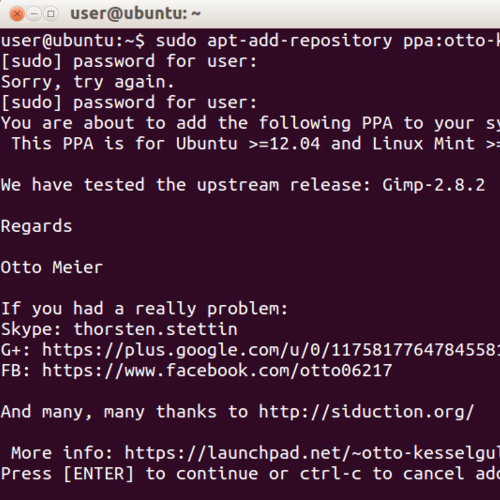
Task: Click the 'Sorry, try again.' line
Action: coord(87,82)
